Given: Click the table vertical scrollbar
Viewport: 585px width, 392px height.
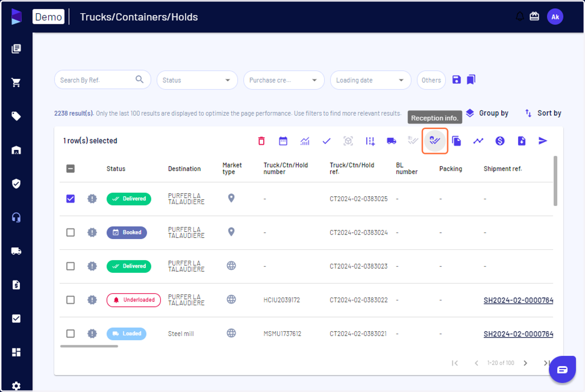Looking at the screenshot, I should [555, 181].
